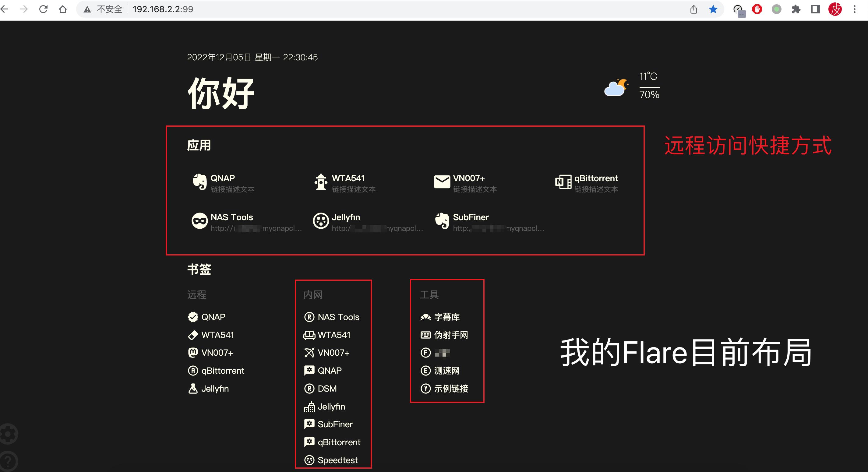868x472 pixels.
Task: Open the settings gear at bottom left
Action: (8, 434)
